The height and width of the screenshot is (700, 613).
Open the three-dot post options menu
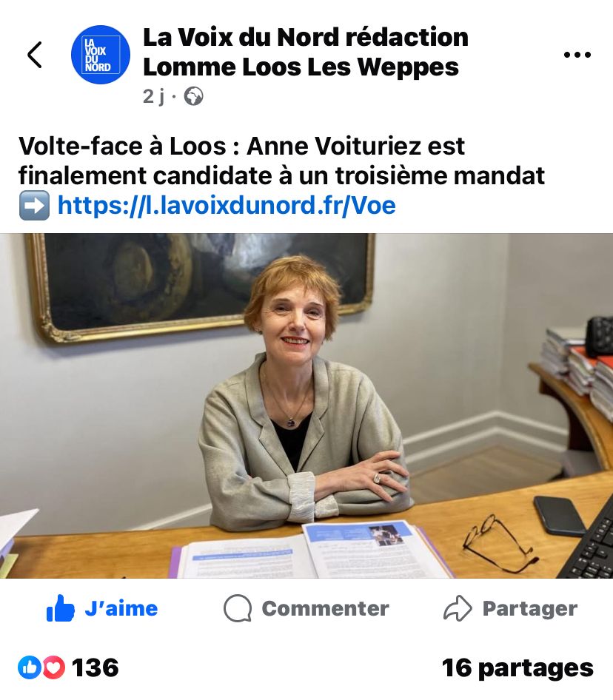tap(577, 55)
